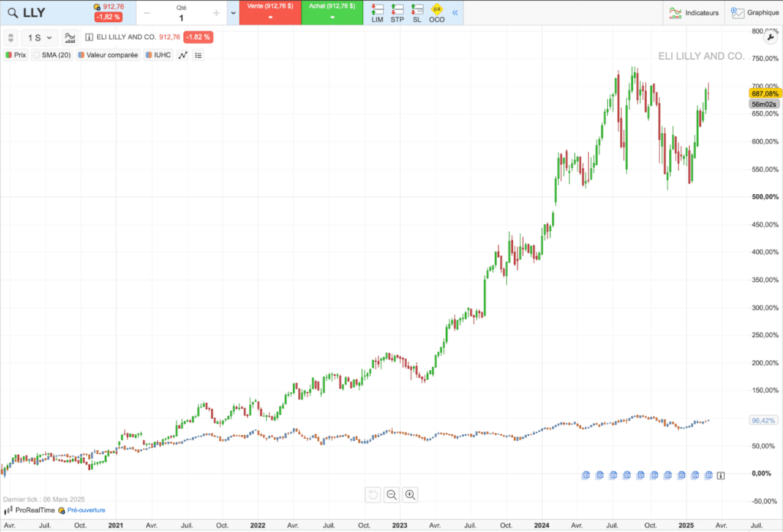This screenshot has height=532, width=783.
Task: Click the 2025 label on time axis
Action: [x=686, y=525]
